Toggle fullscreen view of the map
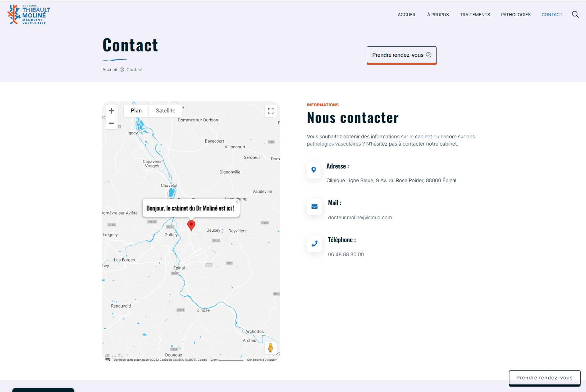The image size is (586, 392). tap(271, 111)
